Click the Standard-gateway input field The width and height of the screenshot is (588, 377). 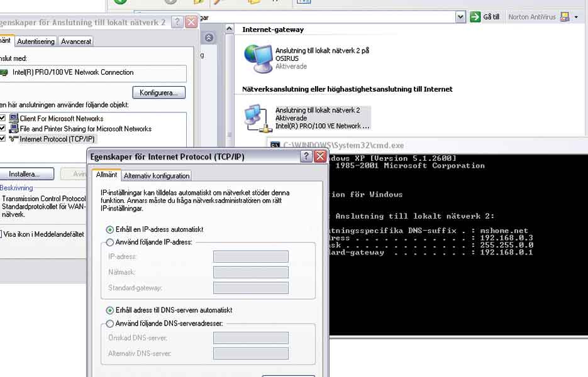[x=251, y=288]
